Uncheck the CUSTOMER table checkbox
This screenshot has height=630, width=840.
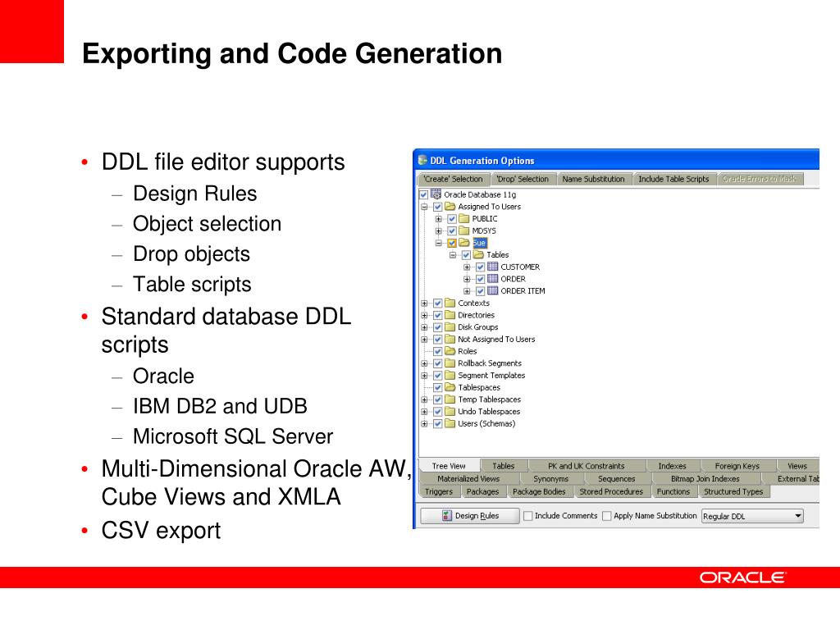(x=481, y=267)
